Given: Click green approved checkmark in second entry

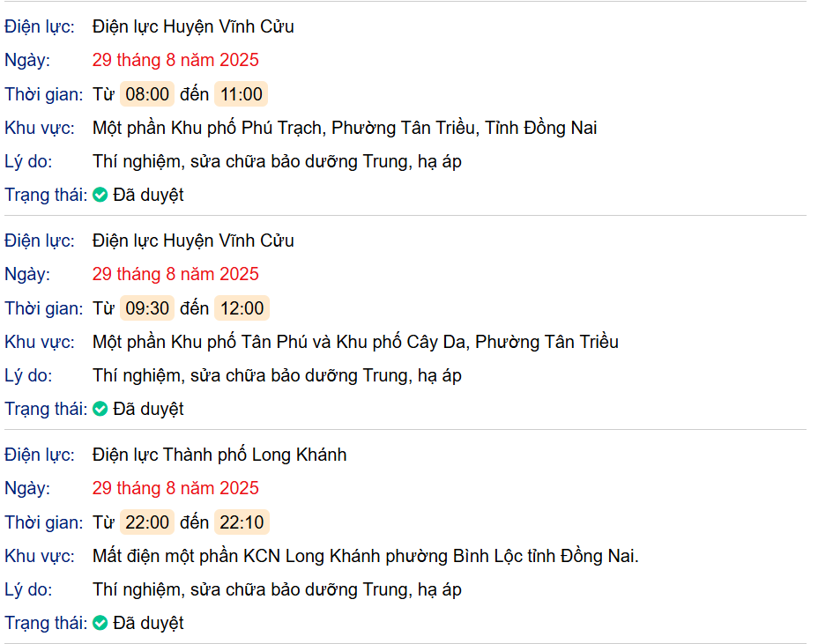Looking at the screenshot, I should click(100, 409).
